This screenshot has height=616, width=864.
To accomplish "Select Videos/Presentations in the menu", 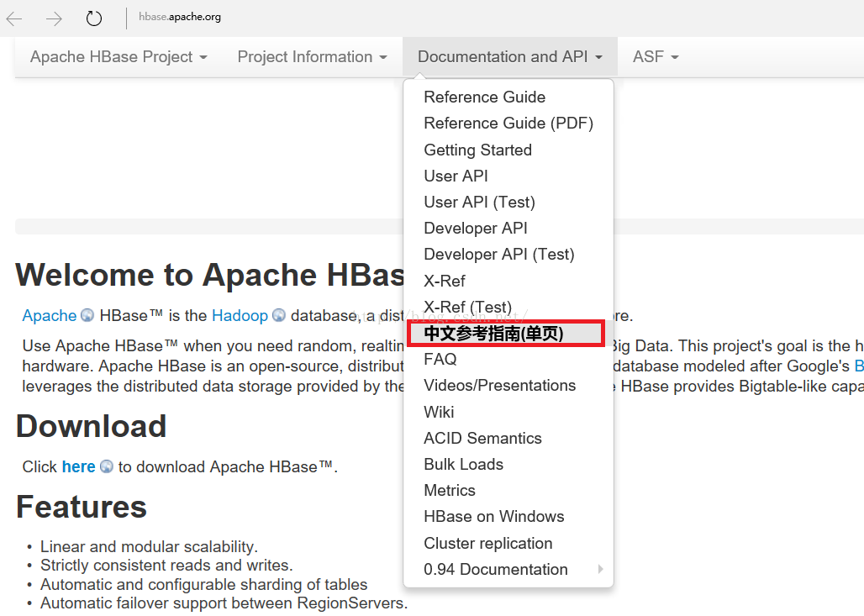I will pos(500,386).
